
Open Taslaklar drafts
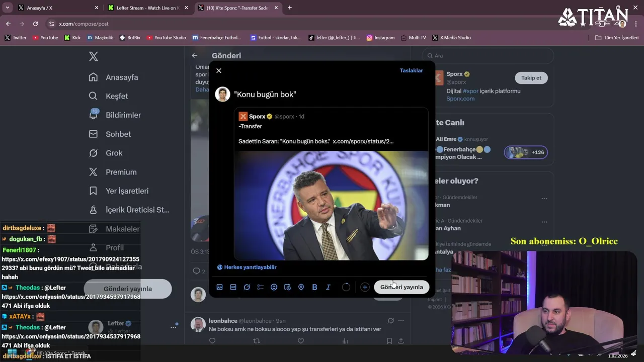pyautogui.click(x=411, y=70)
